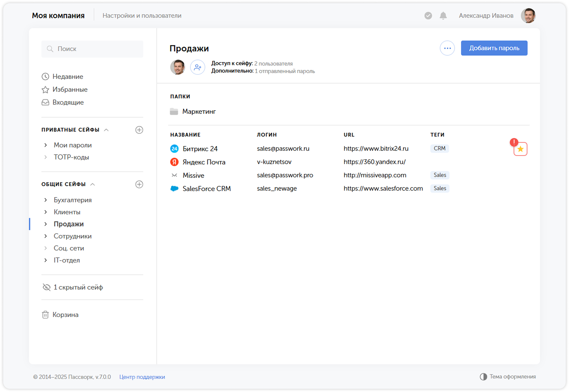The image size is (569, 392).
Task: Select TOTP-коды vault
Action: tap(71, 157)
